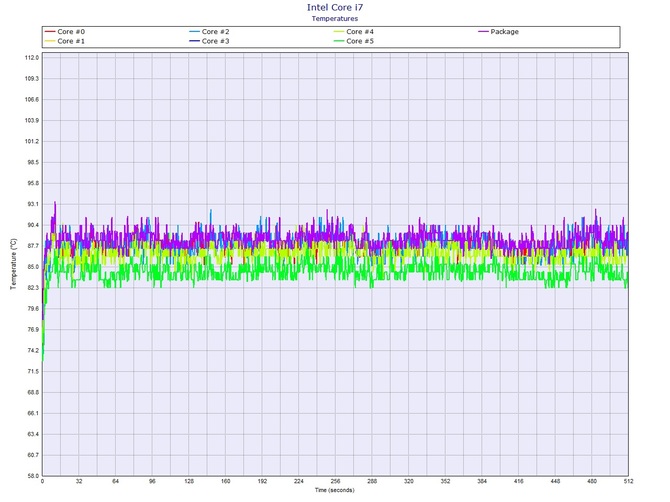Image resolution: width=670 pixels, height=502 pixels.
Task: Click the 192 x-axis value
Action: (262, 481)
